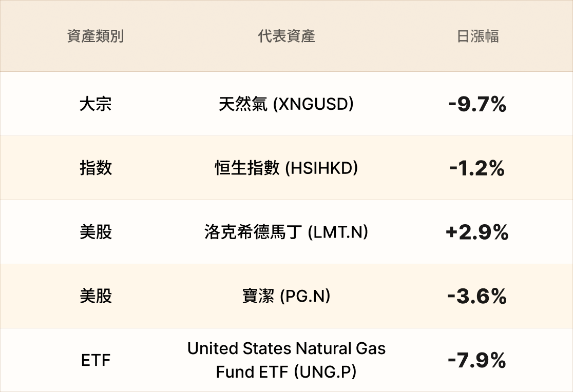Select the -1.2% daily change value

pos(477,168)
